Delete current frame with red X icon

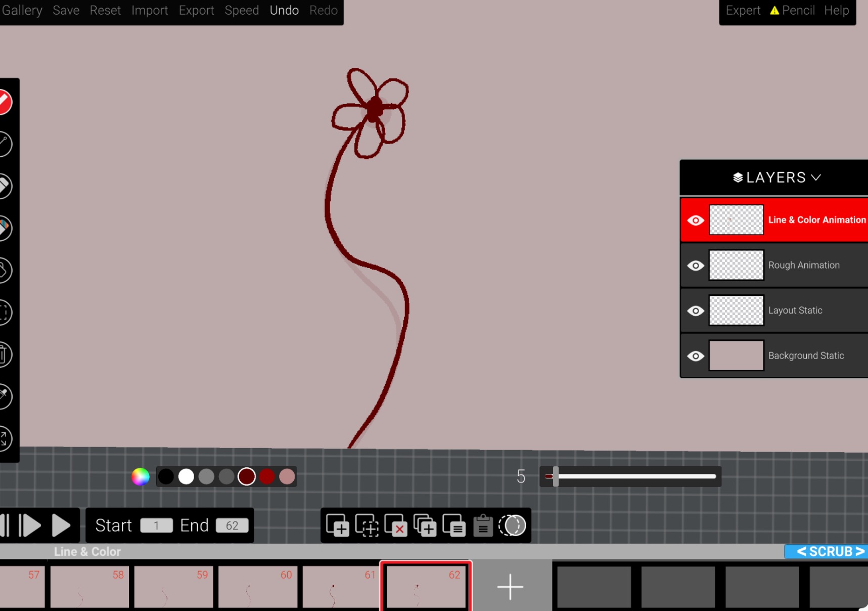click(x=395, y=526)
